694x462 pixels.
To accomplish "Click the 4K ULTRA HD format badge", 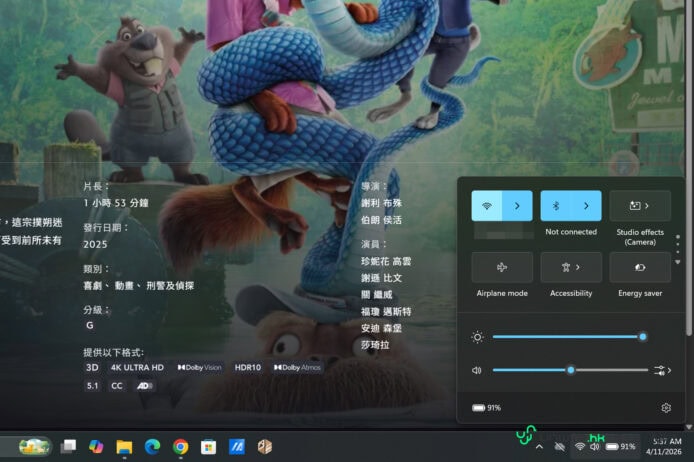I will point(137,367).
